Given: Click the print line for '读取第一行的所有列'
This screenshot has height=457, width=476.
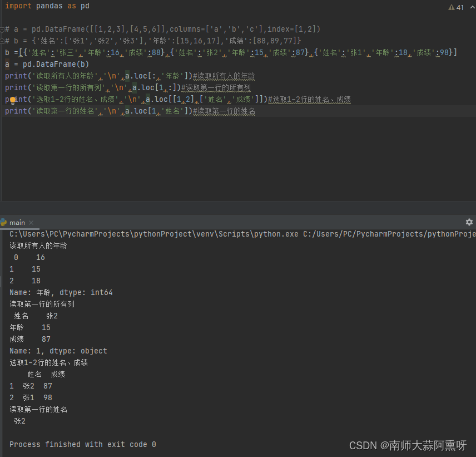Looking at the screenshot, I should (128, 88).
